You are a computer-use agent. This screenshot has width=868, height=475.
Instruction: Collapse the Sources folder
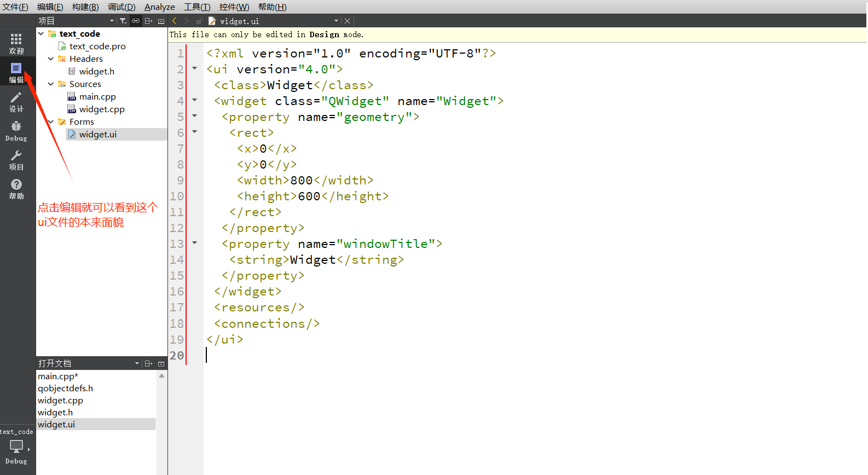51,84
